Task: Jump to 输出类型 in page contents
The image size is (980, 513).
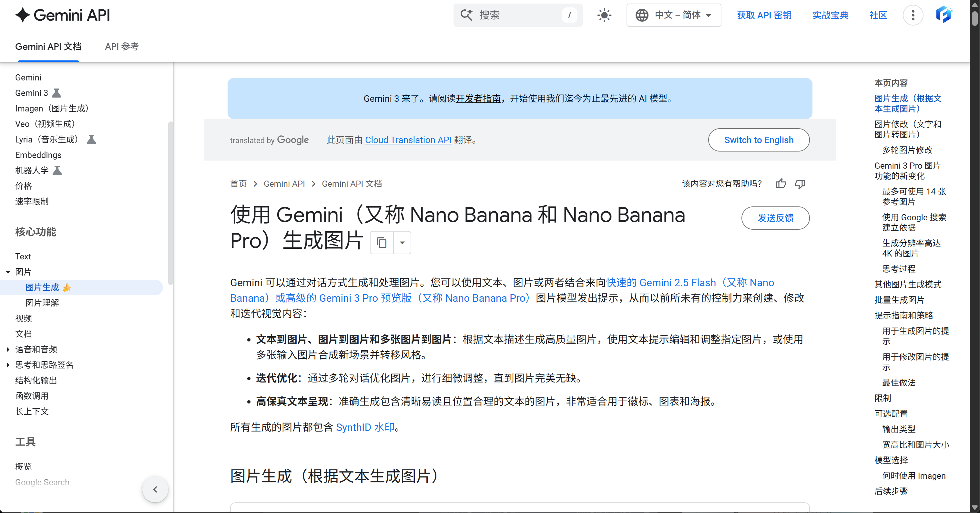Action: [899, 429]
